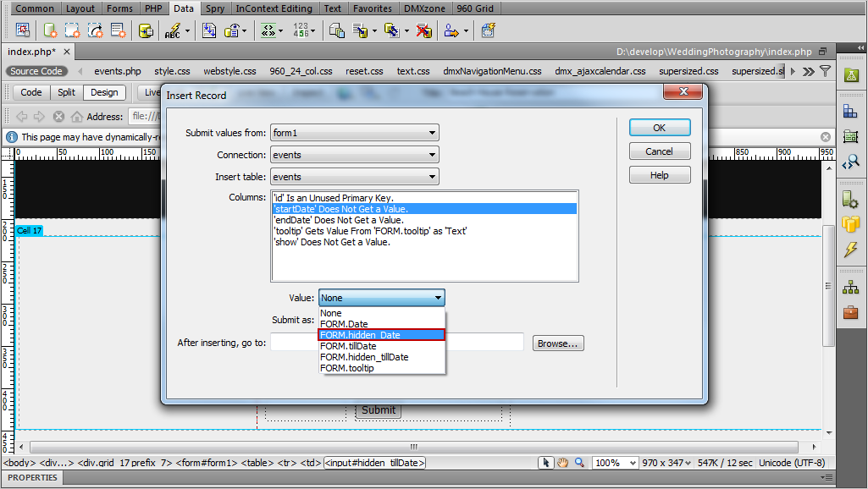Screen dimensions: 868x489
Task: Choose FORM.hidden_Date from Value list
Action: (x=381, y=335)
